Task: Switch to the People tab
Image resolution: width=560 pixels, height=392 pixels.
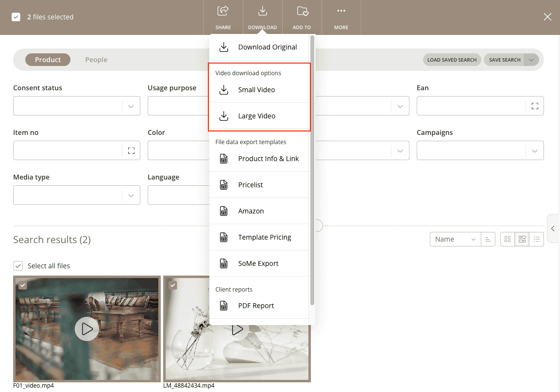Action: [96, 60]
